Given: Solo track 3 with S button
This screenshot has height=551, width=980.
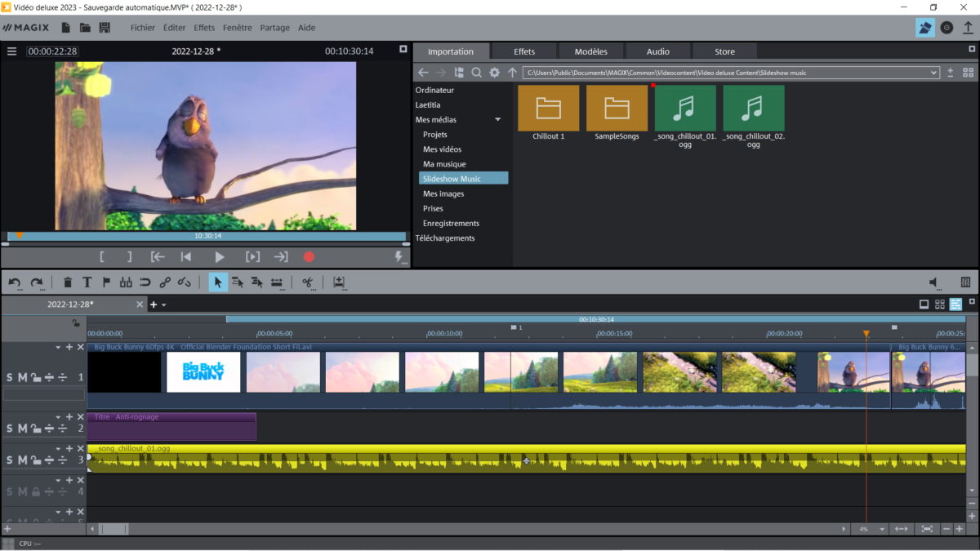Looking at the screenshot, I should [10, 460].
